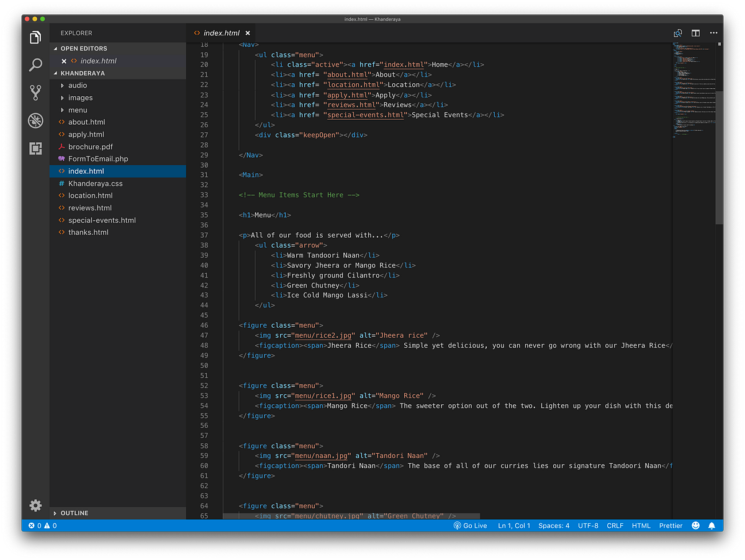The height and width of the screenshot is (560, 745).
Task: Open preview to the side
Action: pyautogui.click(x=677, y=33)
